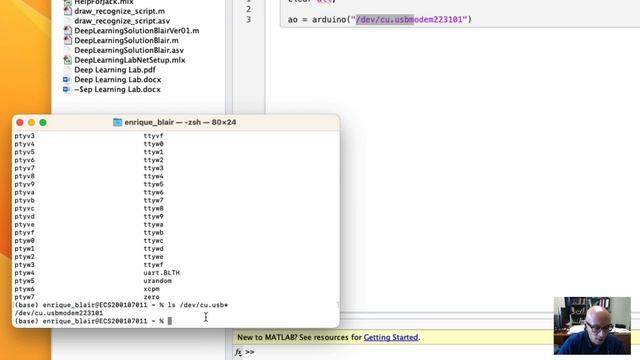The height and width of the screenshot is (360, 640).
Task: Click ptyva in the Terminal listing
Action: (x=24, y=192)
